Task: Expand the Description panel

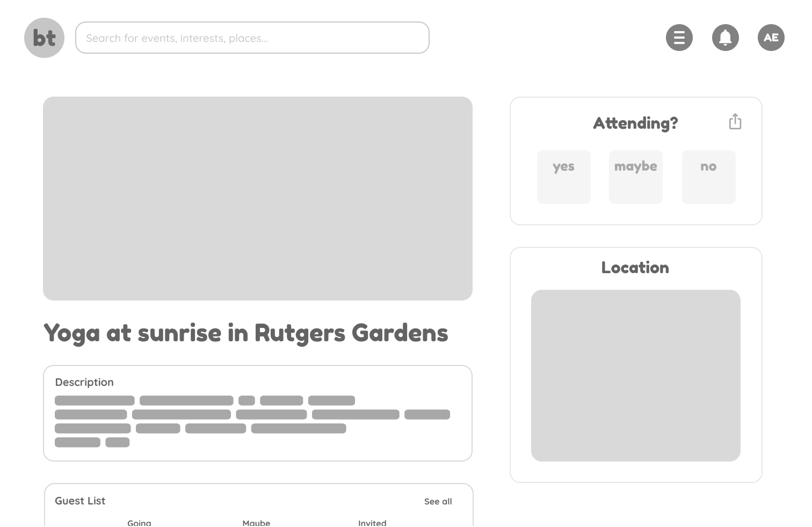Action: 84,382
